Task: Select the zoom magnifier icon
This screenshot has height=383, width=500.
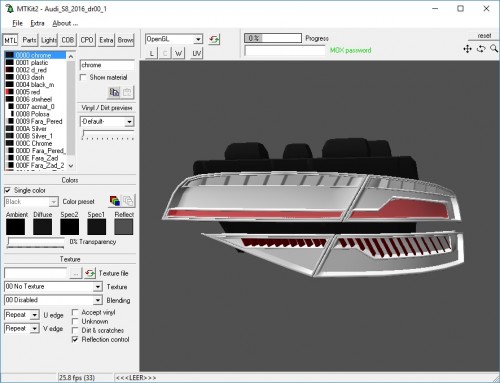Action: click(494, 49)
